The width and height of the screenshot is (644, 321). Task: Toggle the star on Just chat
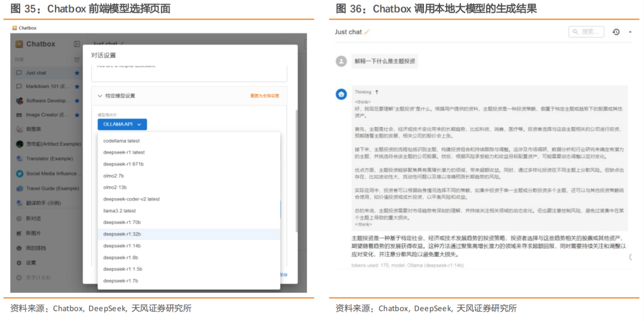77,73
